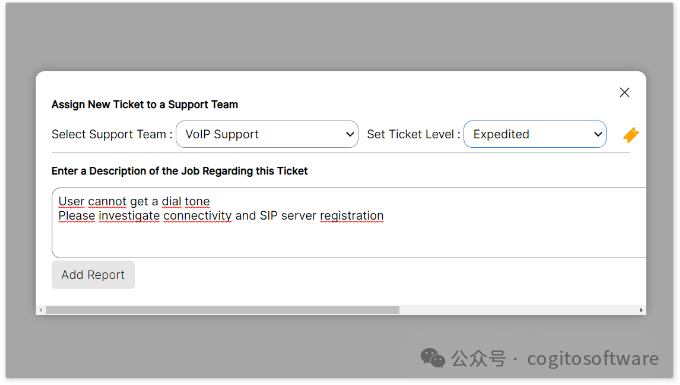Click the horizontal scrollbar right arrow
The height and width of the screenshot is (385, 680).
[641, 310]
